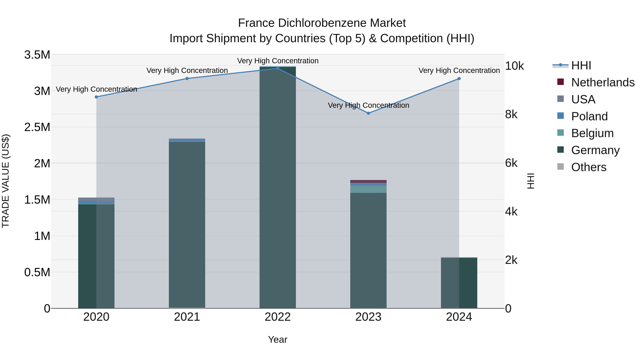
Task: Click the USA slate gray swatch
Action: pos(560,99)
